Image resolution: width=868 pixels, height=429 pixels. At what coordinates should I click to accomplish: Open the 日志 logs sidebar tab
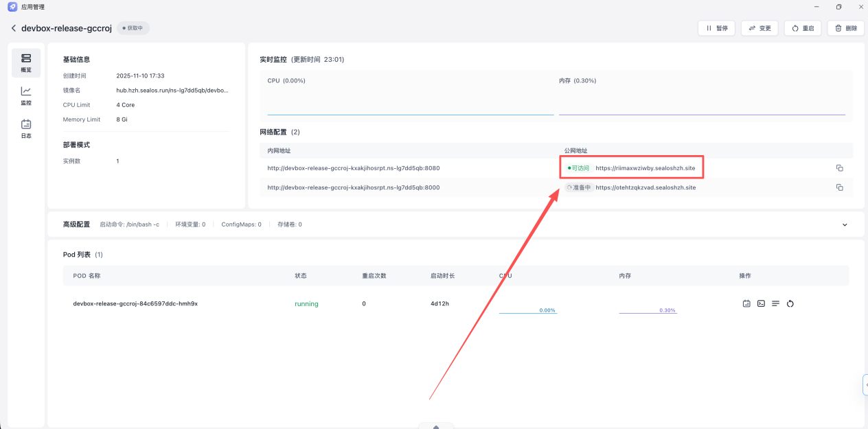click(x=26, y=128)
